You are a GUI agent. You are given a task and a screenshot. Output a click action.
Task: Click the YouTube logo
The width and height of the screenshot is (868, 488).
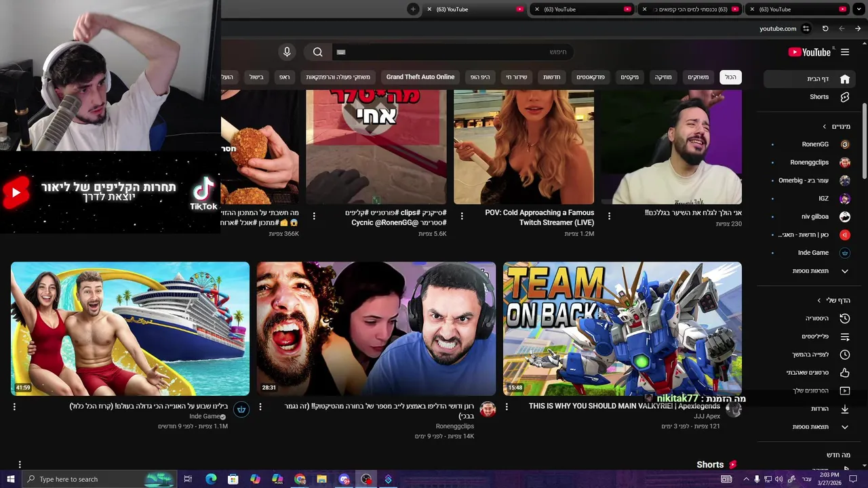[809, 52]
